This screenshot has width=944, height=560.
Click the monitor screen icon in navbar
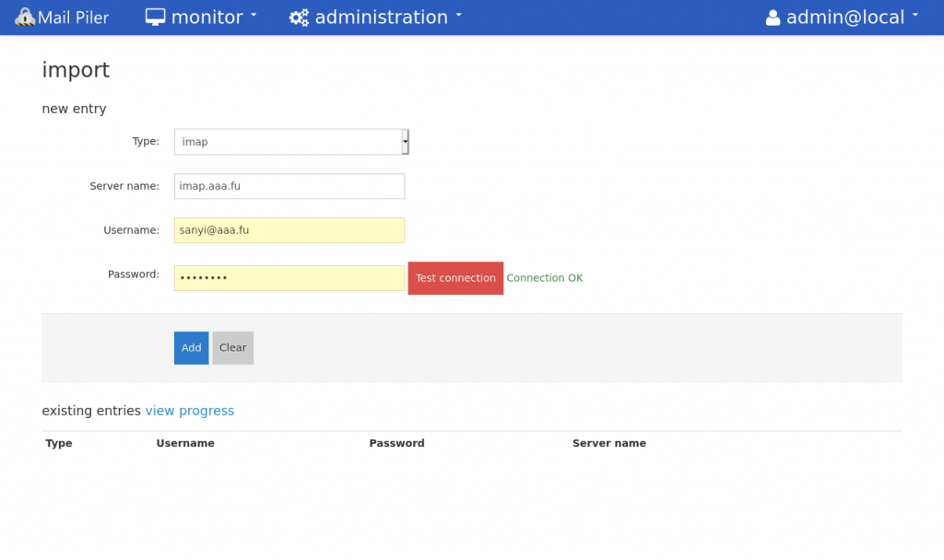tap(155, 17)
